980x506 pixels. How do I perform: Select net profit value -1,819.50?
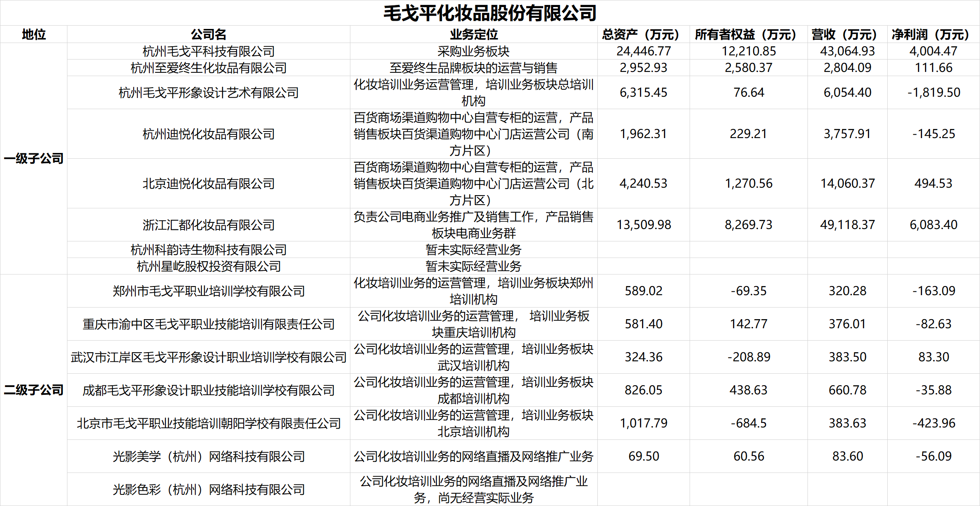click(x=933, y=93)
